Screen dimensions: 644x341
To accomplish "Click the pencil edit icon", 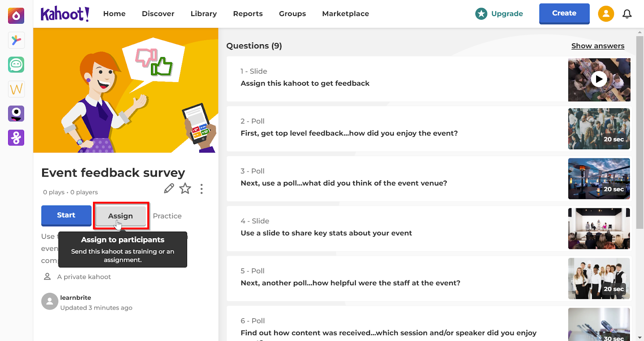I will (x=169, y=188).
